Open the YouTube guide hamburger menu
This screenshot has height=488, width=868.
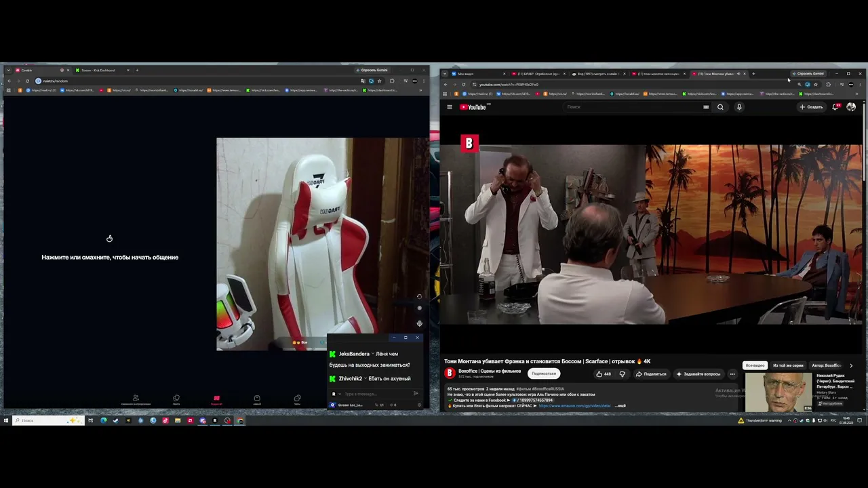pyautogui.click(x=450, y=107)
